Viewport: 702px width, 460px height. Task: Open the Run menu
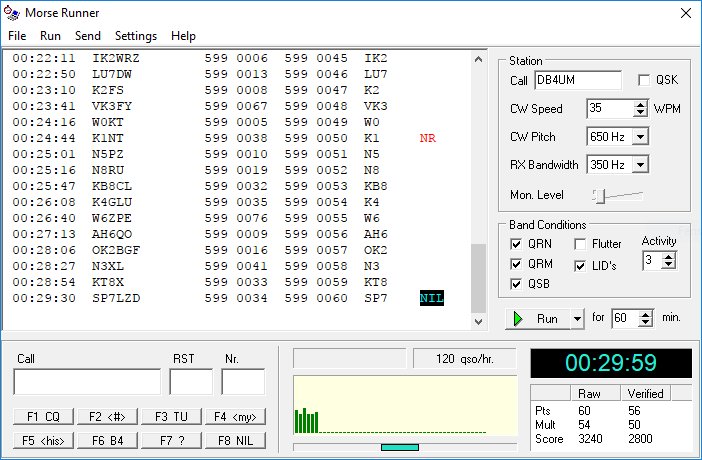(50, 36)
